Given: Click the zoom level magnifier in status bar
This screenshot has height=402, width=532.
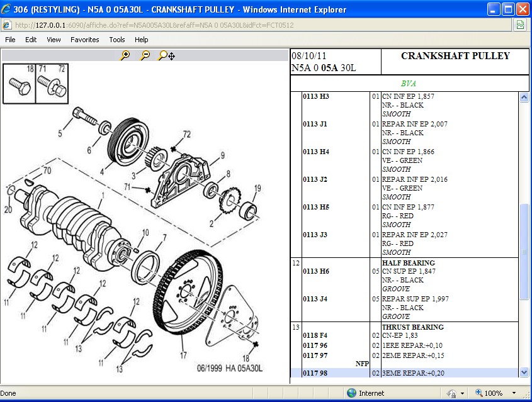Looking at the screenshot, I should coord(478,393).
